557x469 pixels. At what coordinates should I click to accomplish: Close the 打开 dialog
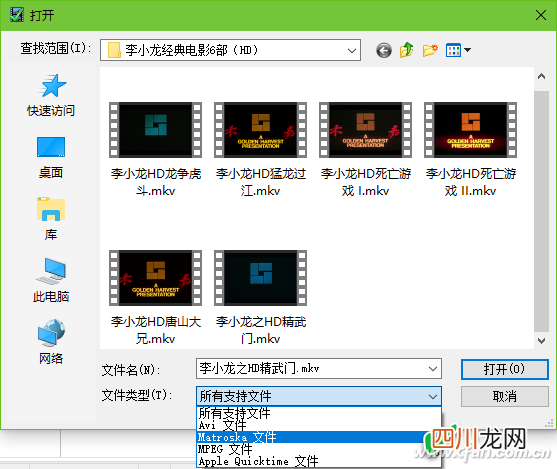pyautogui.click(x=541, y=15)
